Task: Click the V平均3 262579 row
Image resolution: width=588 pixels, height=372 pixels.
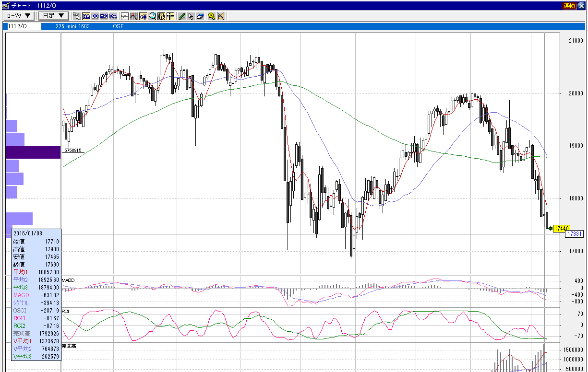Action: (36, 356)
